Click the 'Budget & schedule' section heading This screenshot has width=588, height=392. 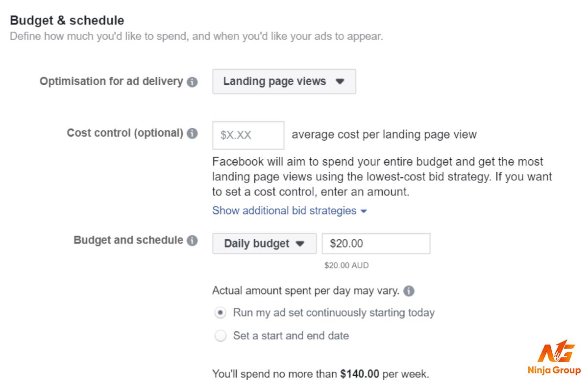(67, 21)
